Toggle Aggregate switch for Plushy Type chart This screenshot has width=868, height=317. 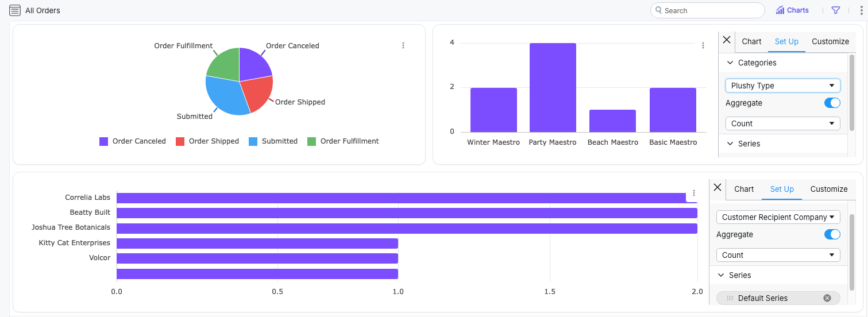click(832, 103)
